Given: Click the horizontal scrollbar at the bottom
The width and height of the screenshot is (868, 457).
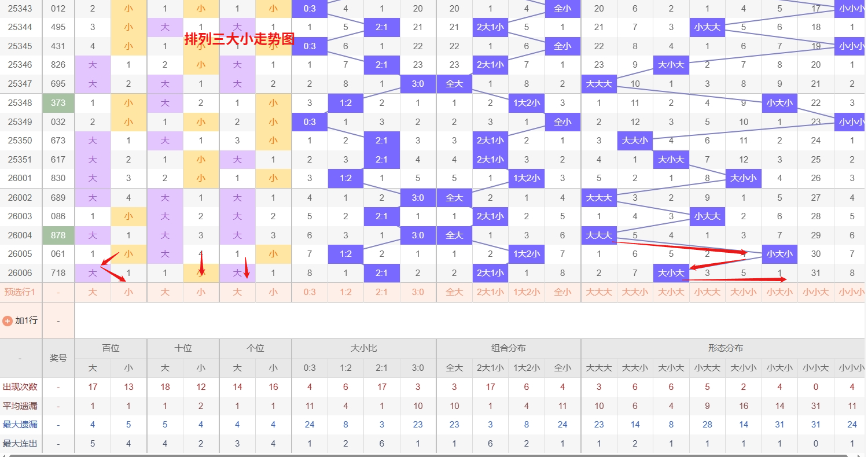Looking at the screenshot, I should pos(428,456).
